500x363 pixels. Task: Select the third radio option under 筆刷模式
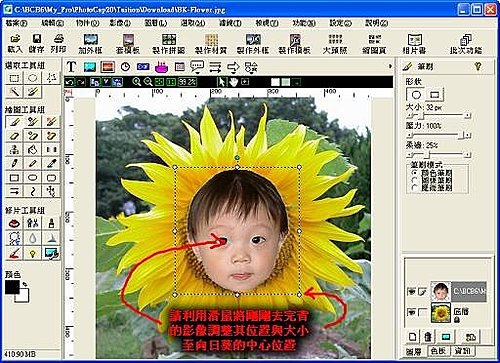415,187
